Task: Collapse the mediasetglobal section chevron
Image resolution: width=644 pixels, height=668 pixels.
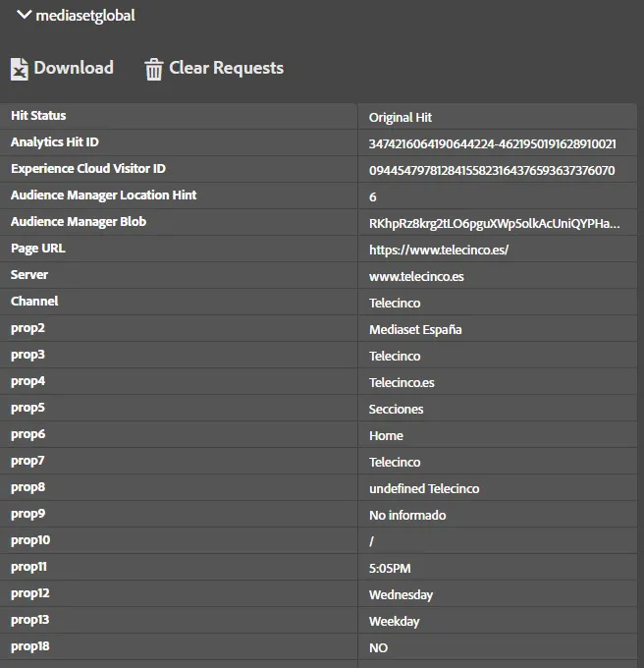Action: point(24,15)
